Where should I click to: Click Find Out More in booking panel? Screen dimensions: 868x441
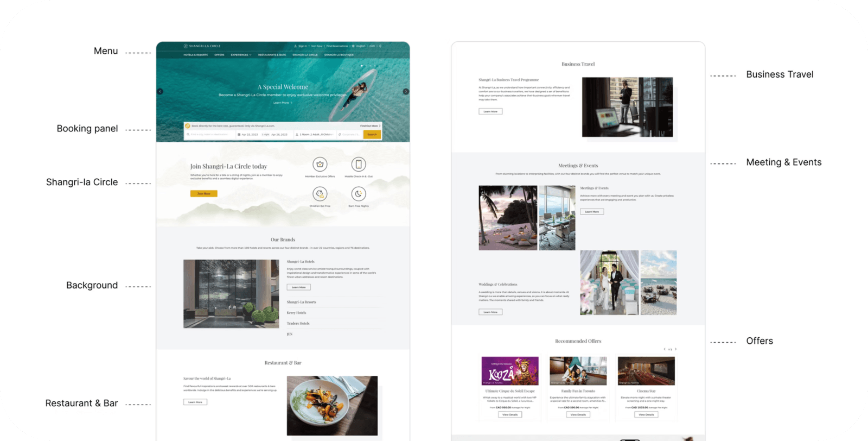click(371, 126)
